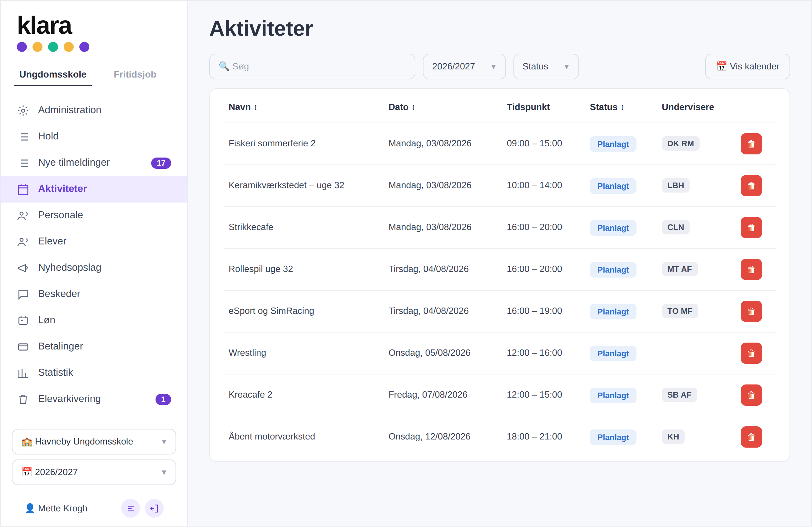Click the Nye tilmeldinger 17 badge
Viewport: 812px width, 527px height.
161,163
